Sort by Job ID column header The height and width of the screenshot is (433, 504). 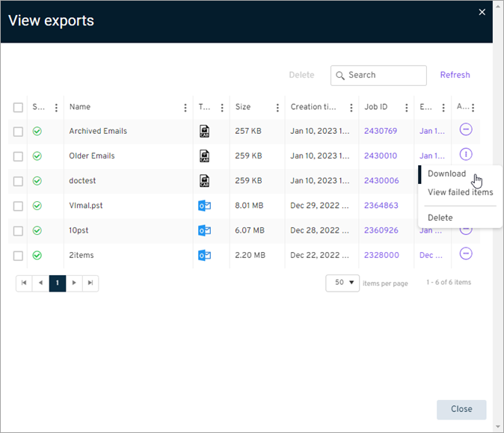click(x=375, y=107)
